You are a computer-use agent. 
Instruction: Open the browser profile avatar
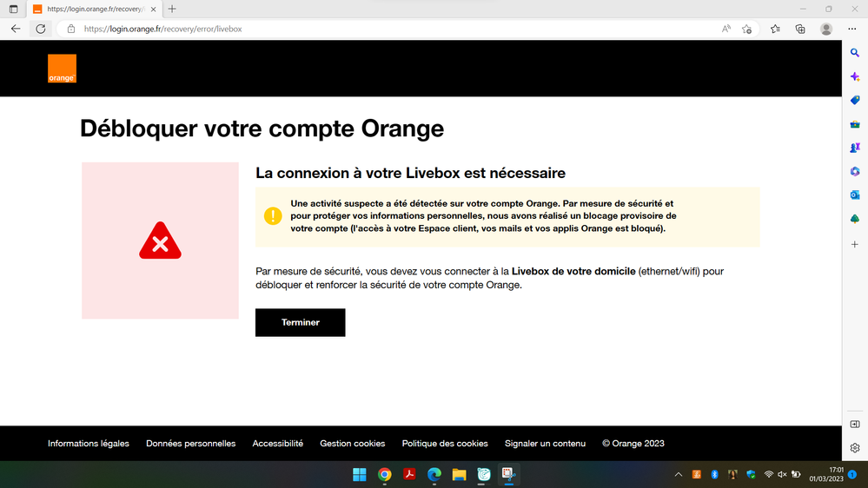click(x=826, y=29)
